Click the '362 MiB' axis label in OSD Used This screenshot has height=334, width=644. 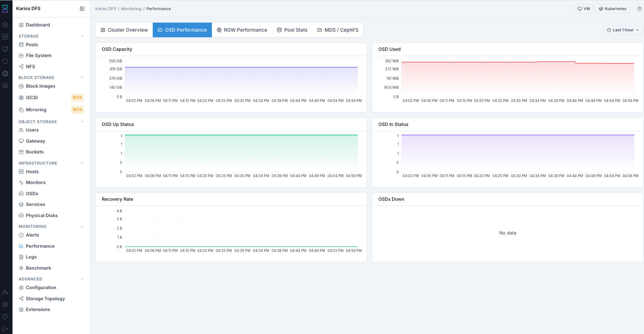click(x=392, y=61)
